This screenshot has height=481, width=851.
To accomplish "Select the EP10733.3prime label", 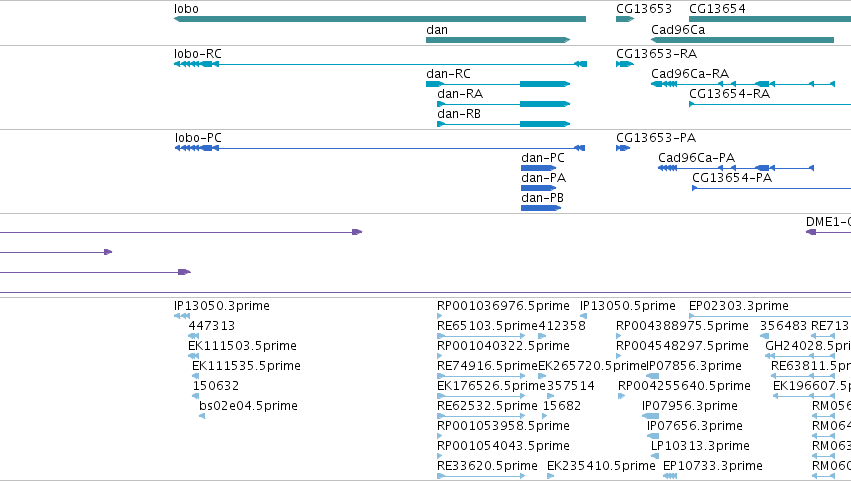I will pos(713,466).
